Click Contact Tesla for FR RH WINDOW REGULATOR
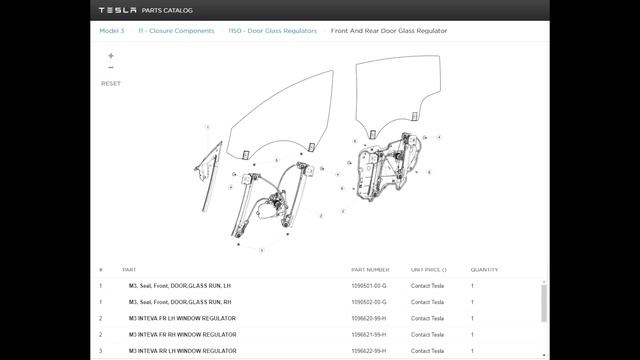 (x=427, y=335)
